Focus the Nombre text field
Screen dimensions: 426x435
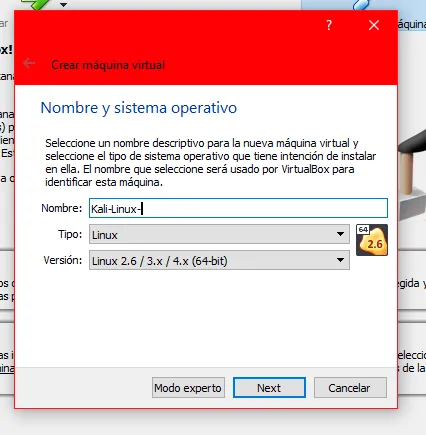point(238,208)
